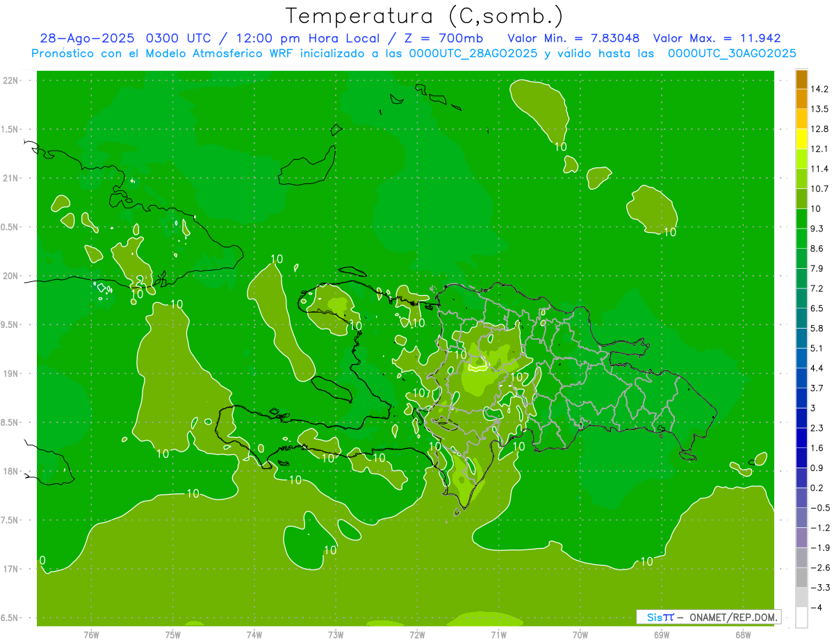Click the "Valor Min. = 7.83048" text
The image size is (834, 644).
tap(573, 38)
